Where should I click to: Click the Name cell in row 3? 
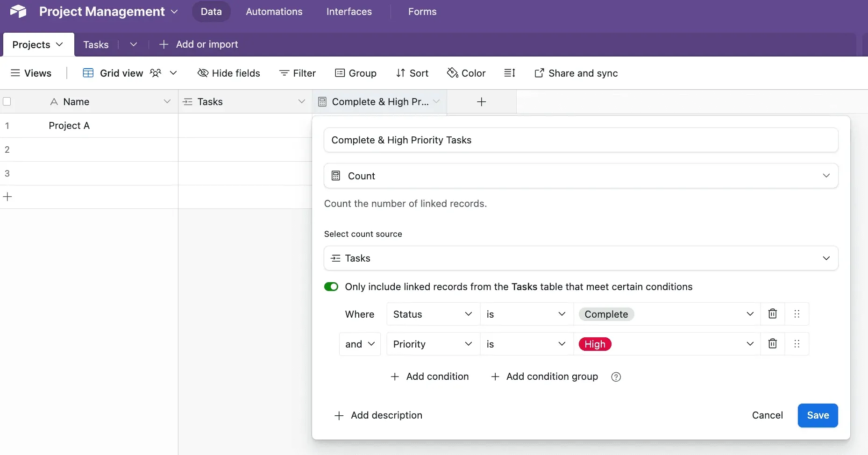89,173
